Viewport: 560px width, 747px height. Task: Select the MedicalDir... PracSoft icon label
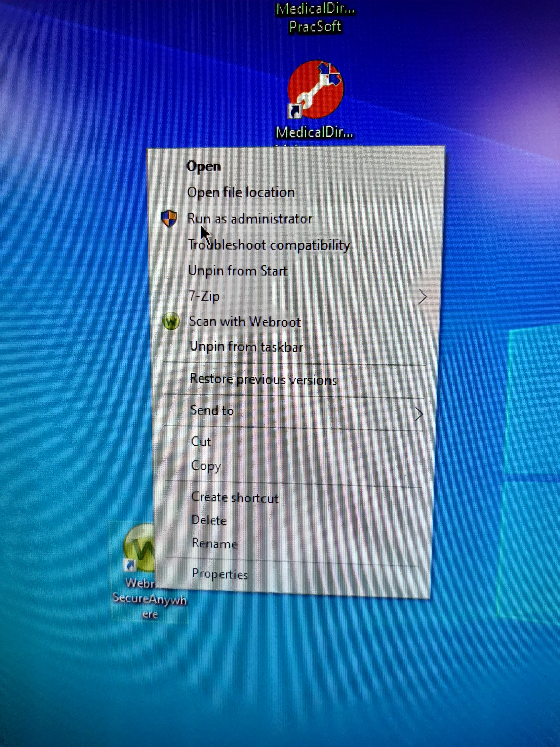coord(315,18)
